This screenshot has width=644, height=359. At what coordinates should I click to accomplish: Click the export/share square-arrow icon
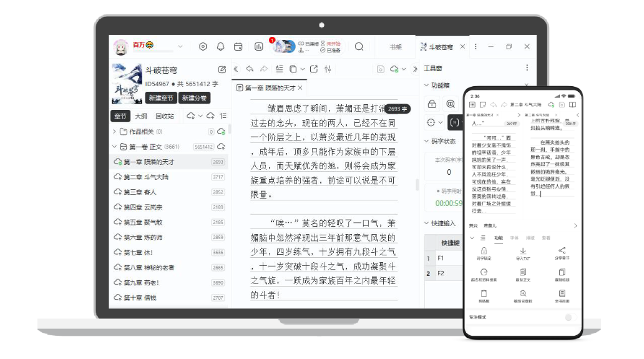point(314,69)
